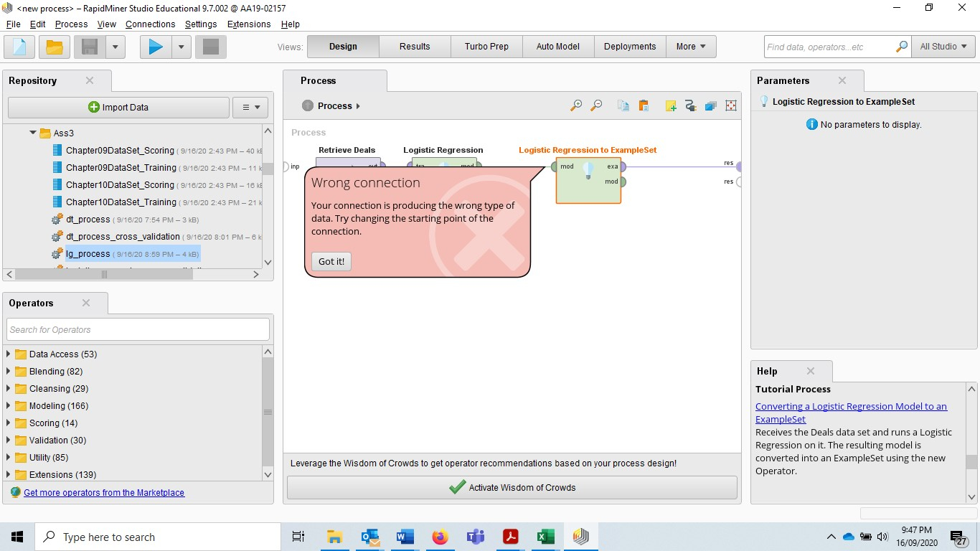Click the Find data, operators search field

click(830, 47)
